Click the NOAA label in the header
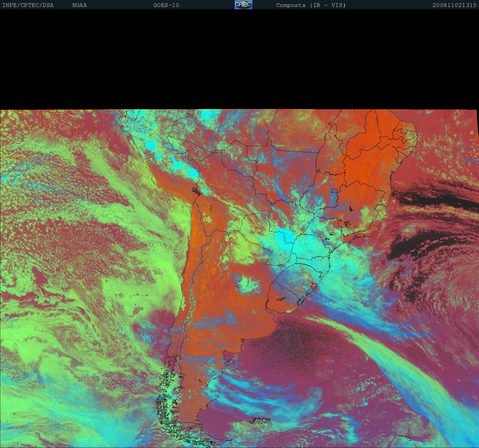 click(79, 5)
